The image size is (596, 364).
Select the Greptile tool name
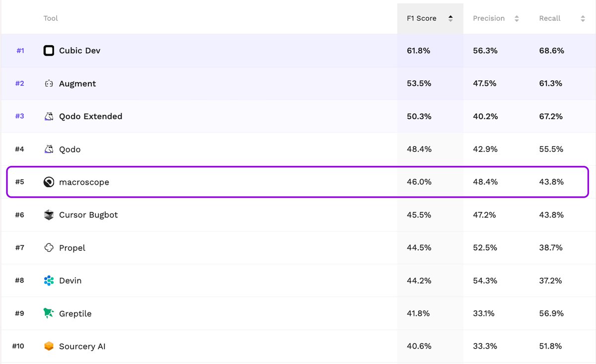(75, 313)
